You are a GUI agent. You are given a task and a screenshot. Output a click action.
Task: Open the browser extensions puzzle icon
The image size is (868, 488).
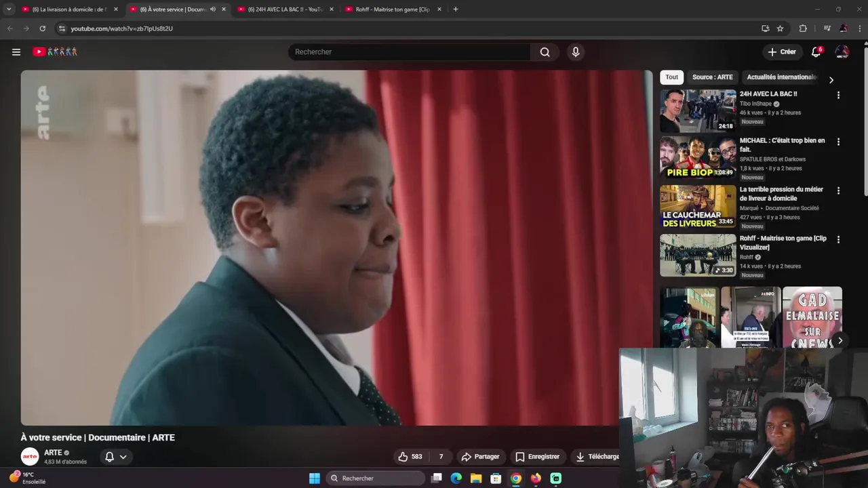(803, 28)
